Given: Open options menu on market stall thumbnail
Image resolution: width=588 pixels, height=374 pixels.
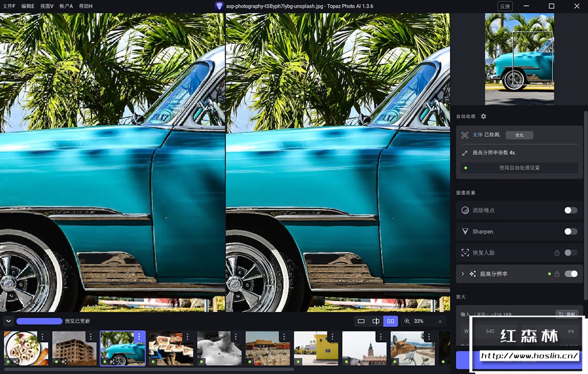Looking at the screenshot, I should (187, 336).
